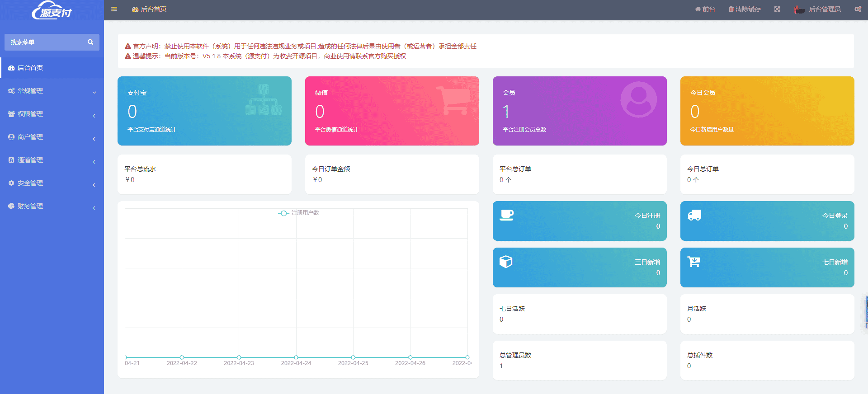Click the 平台总订单 label

tap(515, 169)
